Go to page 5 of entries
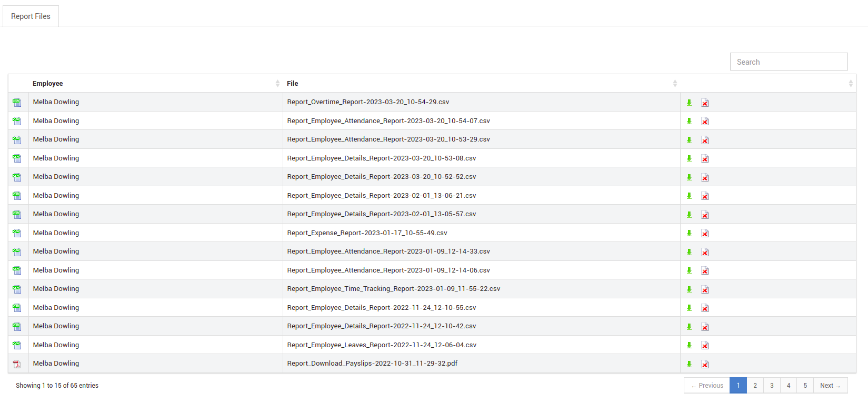The width and height of the screenshot is (868, 403). coord(805,386)
